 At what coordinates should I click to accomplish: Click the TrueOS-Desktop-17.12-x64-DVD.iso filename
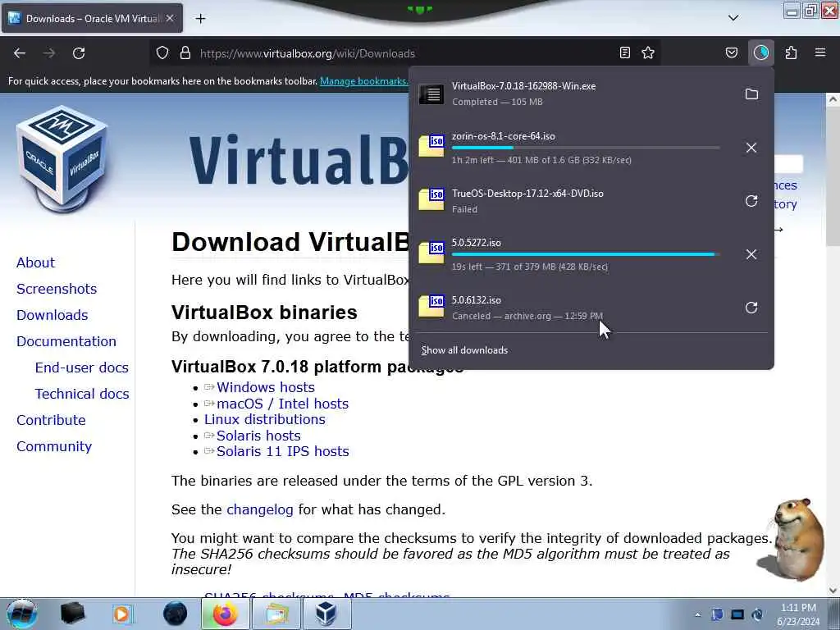coord(527,194)
